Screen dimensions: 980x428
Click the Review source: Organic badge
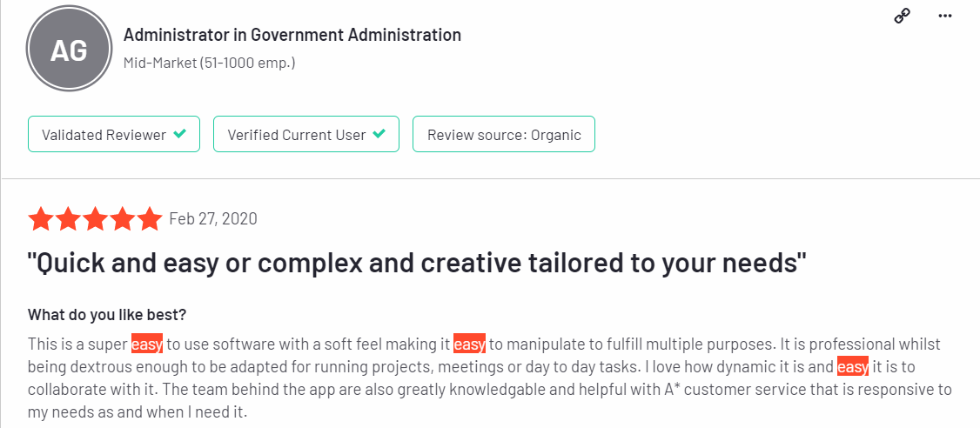click(504, 134)
